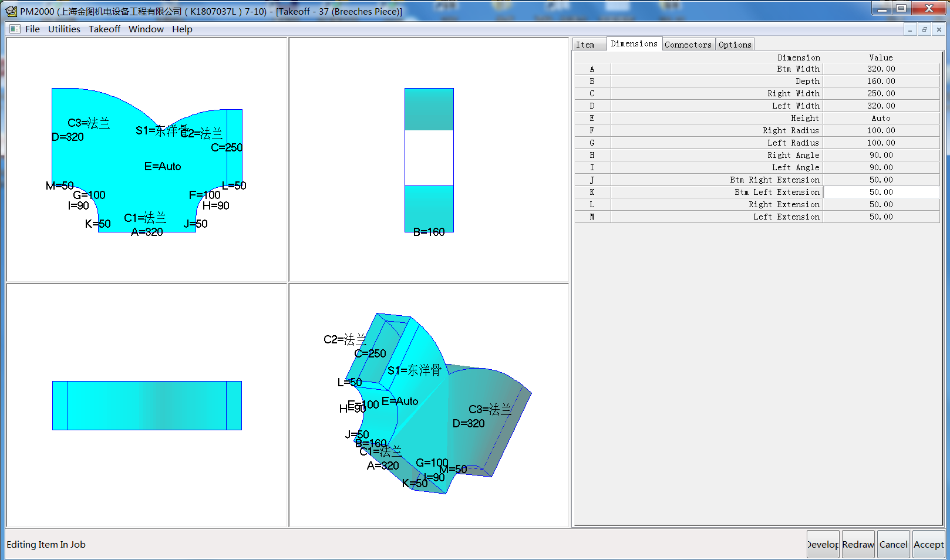Edit the Btm Width value field
This screenshot has height=560, width=950.
[x=881, y=69]
